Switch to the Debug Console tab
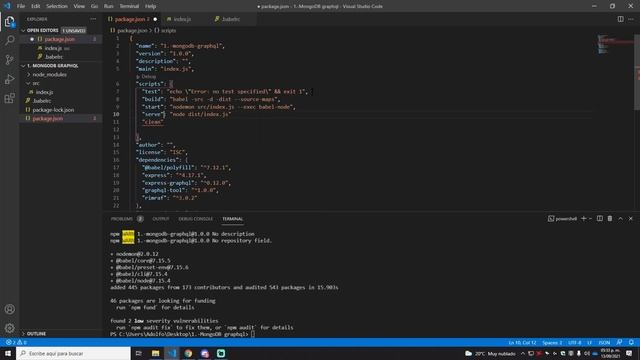This screenshot has width=640, height=360. [196, 219]
